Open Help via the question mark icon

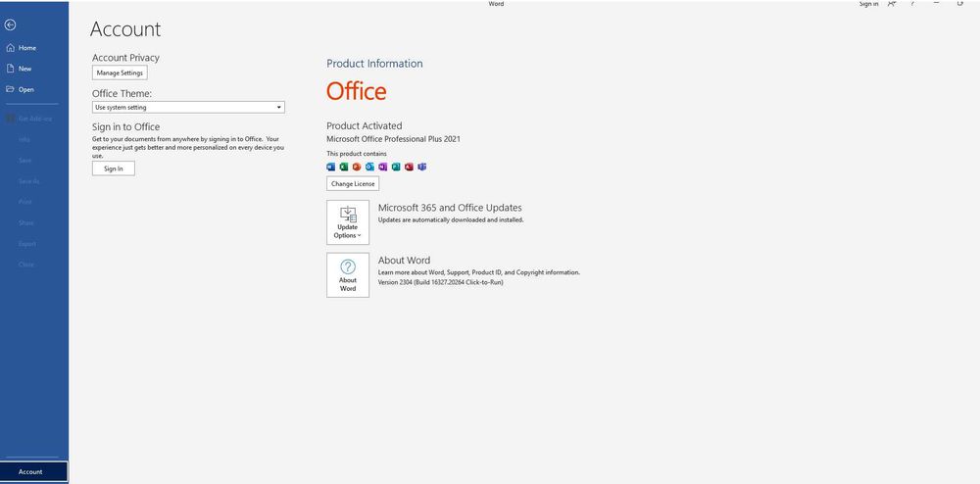pyautogui.click(x=913, y=4)
